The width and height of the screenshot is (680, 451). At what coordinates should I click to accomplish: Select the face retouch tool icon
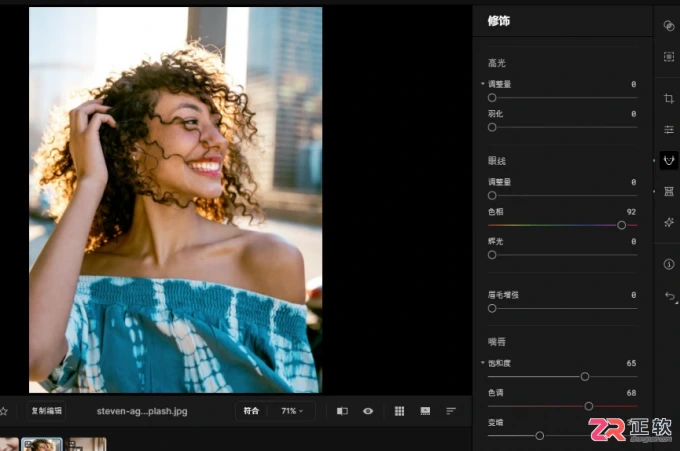pyautogui.click(x=669, y=160)
